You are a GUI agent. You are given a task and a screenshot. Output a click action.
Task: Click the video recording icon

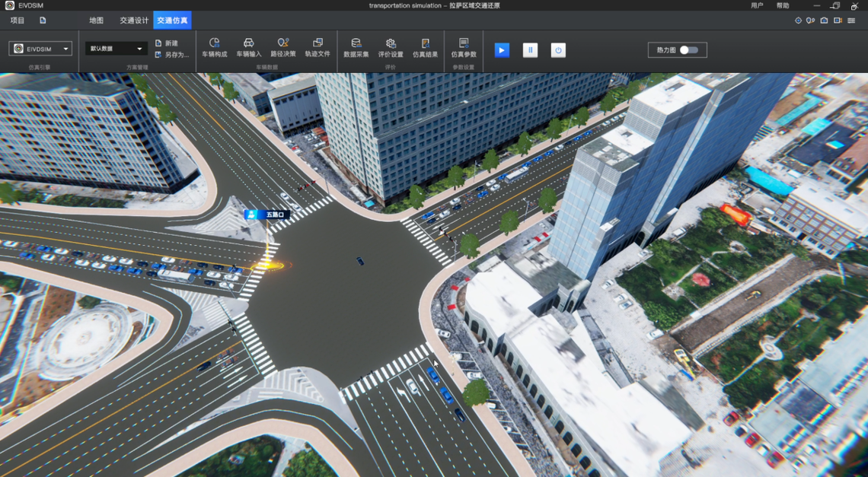tap(838, 21)
